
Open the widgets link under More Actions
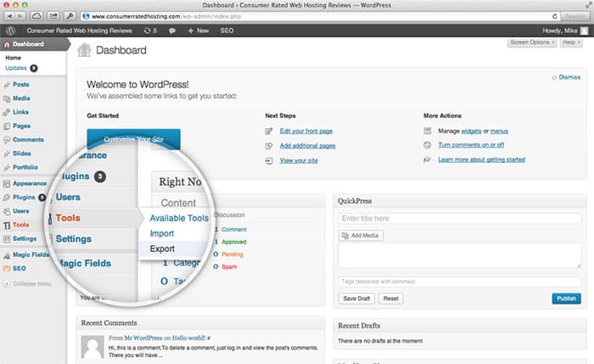click(471, 131)
